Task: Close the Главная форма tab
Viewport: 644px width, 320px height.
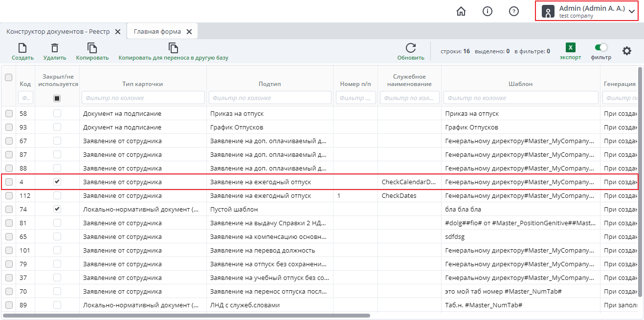Action: coord(189,32)
